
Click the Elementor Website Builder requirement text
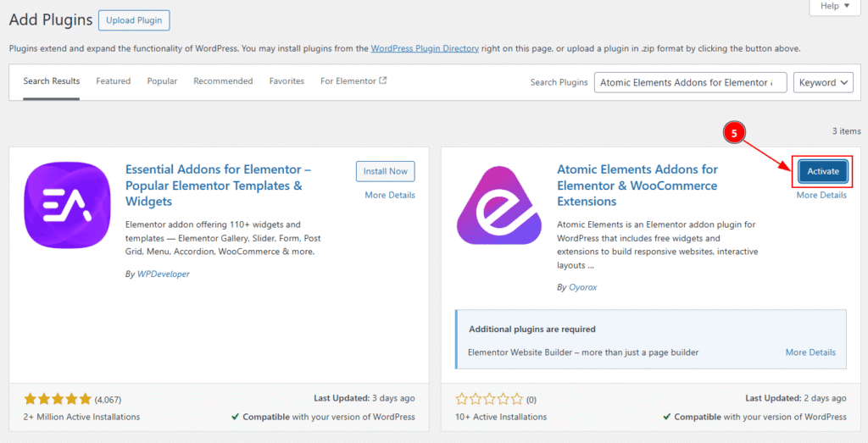click(x=583, y=352)
